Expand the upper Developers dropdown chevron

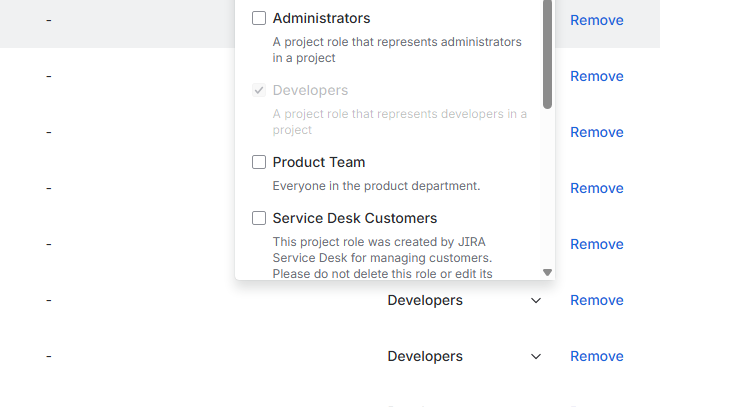coord(536,300)
